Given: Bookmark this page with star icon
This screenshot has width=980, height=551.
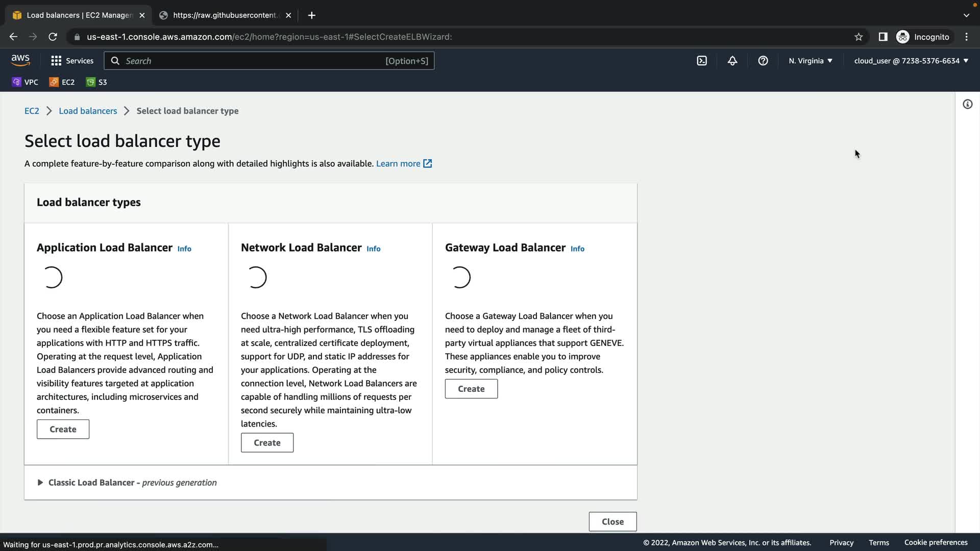Looking at the screenshot, I should pyautogui.click(x=859, y=37).
